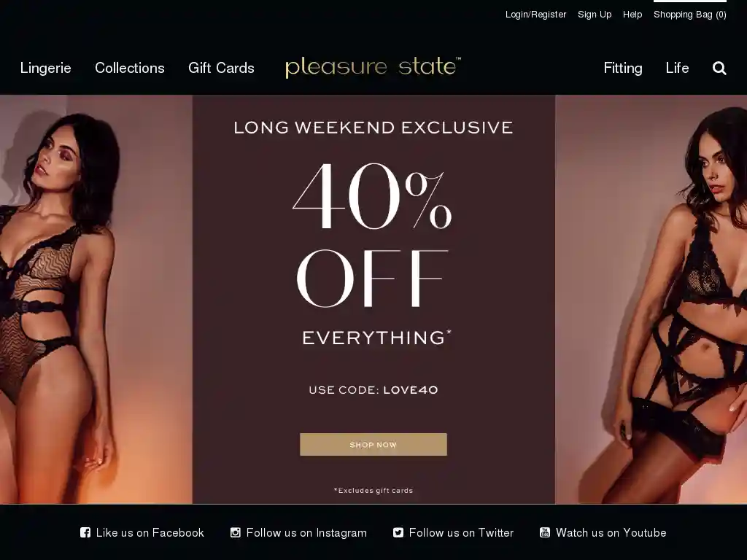Open the Fitting menu
The height and width of the screenshot is (560, 747).
pos(623,68)
